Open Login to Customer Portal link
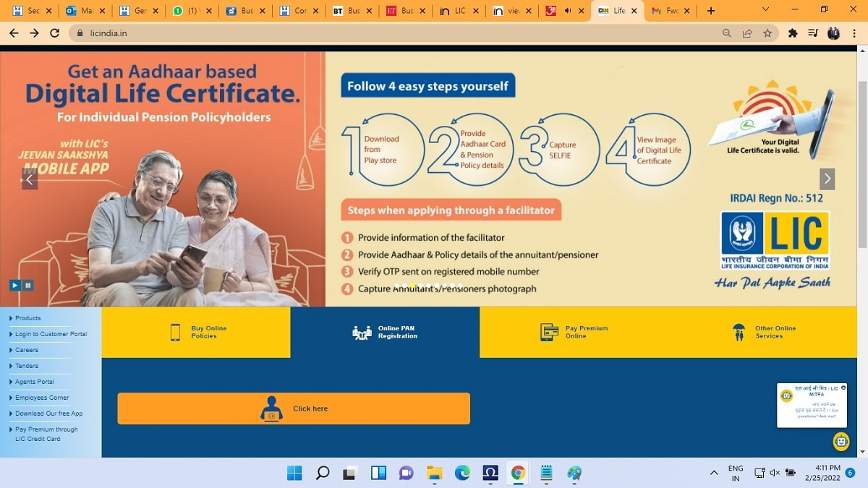This screenshot has width=868, height=488. 51,334
